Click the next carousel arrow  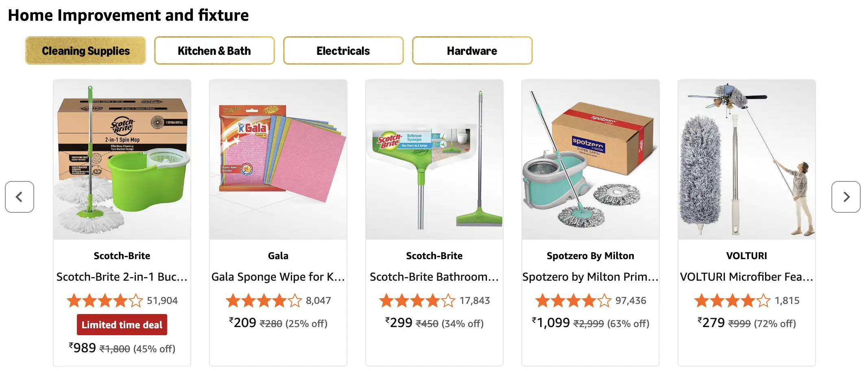tap(846, 197)
